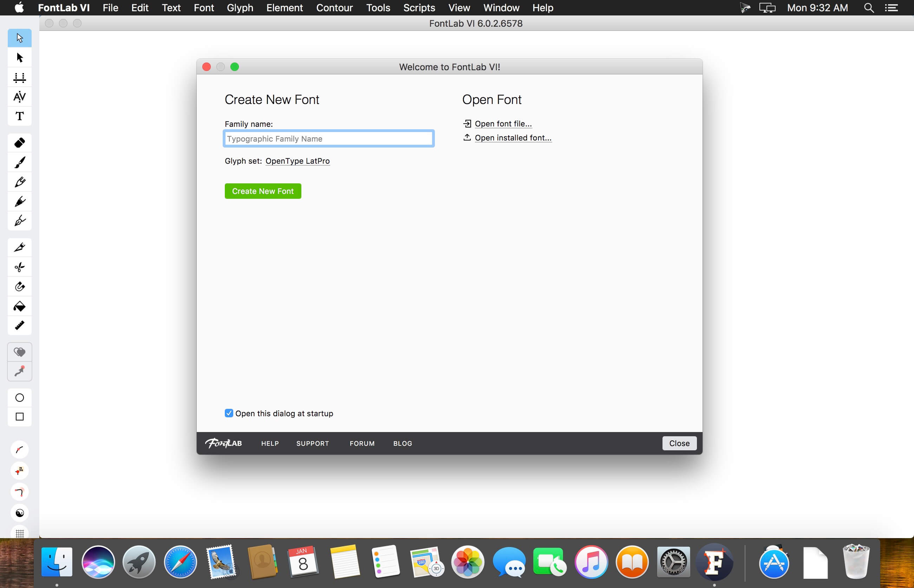Select the Fill bucket tool
The height and width of the screenshot is (588, 914).
point(19,306)
